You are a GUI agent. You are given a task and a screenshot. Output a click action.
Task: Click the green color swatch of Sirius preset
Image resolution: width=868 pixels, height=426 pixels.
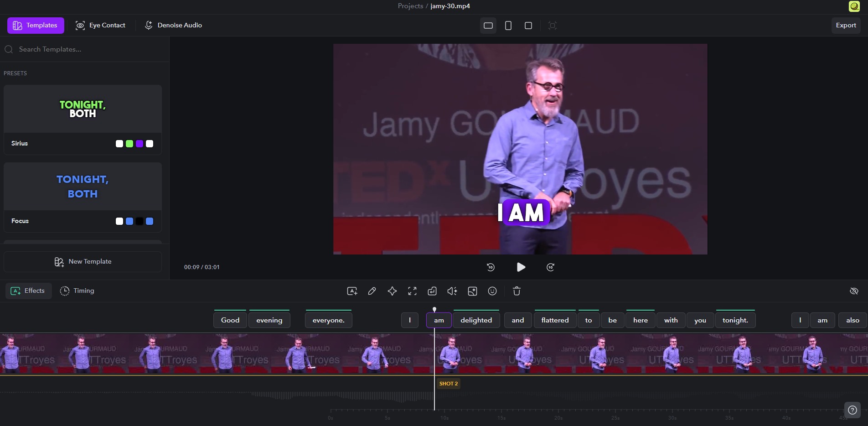point(129,144)
